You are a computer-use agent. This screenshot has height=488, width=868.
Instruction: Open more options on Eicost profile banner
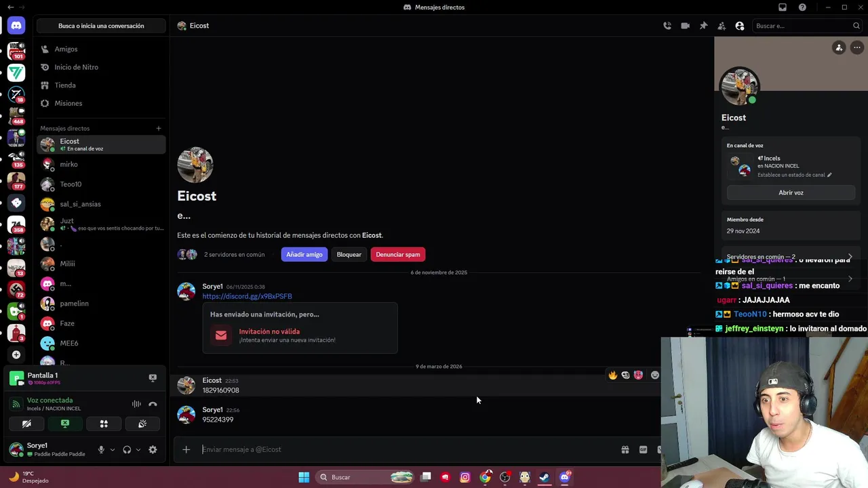point(857,47)
